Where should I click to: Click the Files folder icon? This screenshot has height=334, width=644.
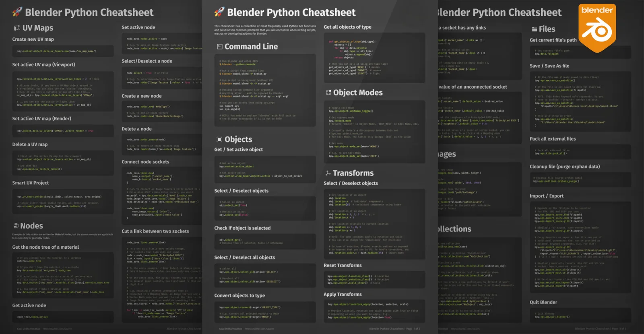(x=535, y=29)
